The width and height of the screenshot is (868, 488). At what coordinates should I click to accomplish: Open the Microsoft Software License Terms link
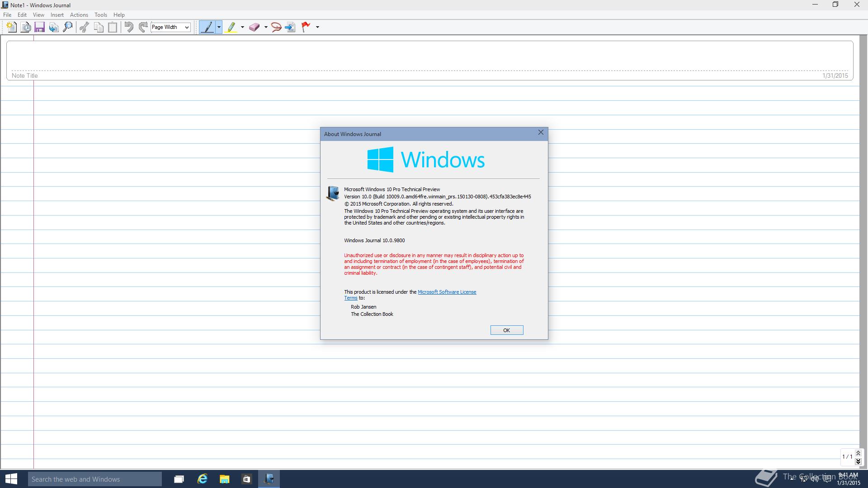tap(447, 292)
